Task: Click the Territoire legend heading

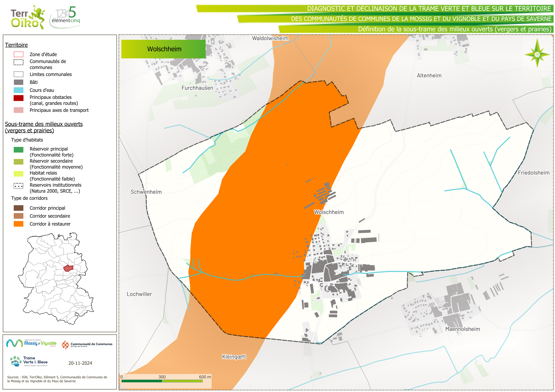Action: click(x=16, y=45)
